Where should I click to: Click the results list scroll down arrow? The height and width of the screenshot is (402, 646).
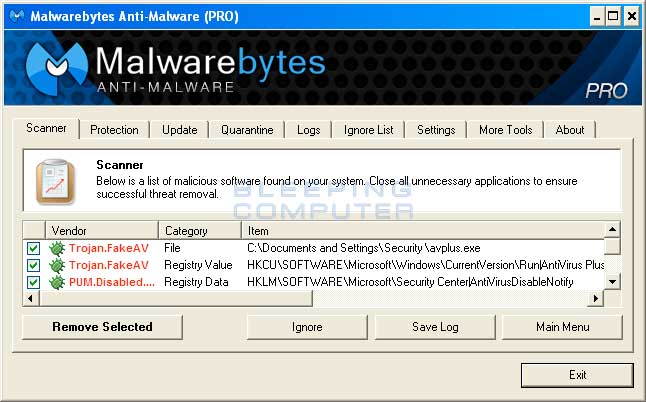click(612, 282)
